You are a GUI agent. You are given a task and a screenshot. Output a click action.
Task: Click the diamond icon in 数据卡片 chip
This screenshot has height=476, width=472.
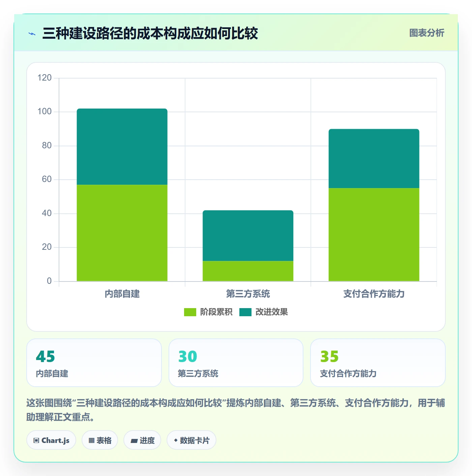176,440
